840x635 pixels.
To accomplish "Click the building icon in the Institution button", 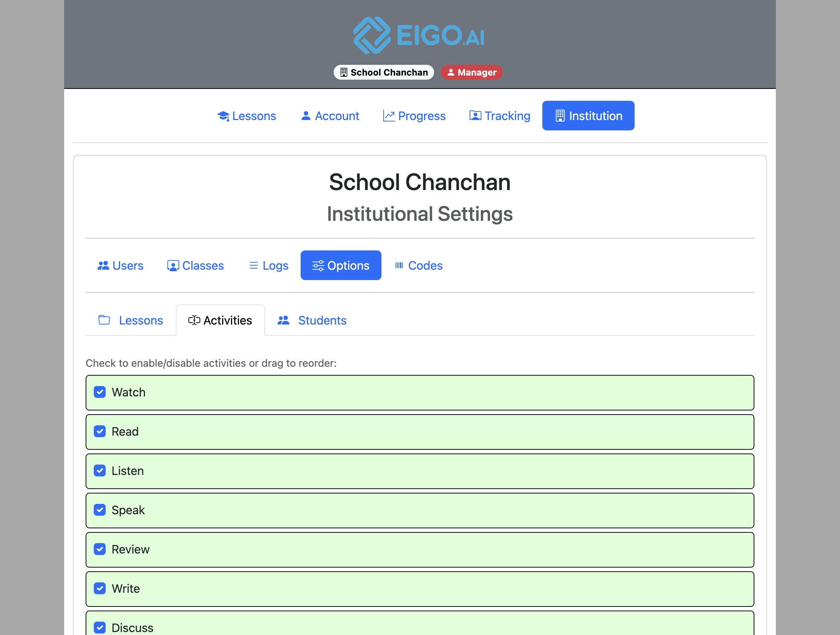I will 560,115.
